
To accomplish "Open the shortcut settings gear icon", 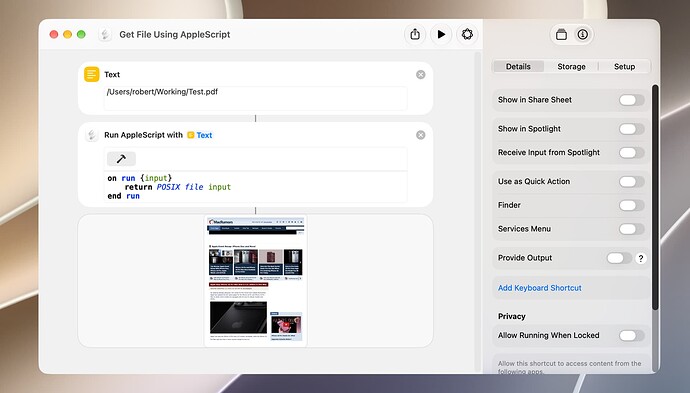I will pos(467,34).
